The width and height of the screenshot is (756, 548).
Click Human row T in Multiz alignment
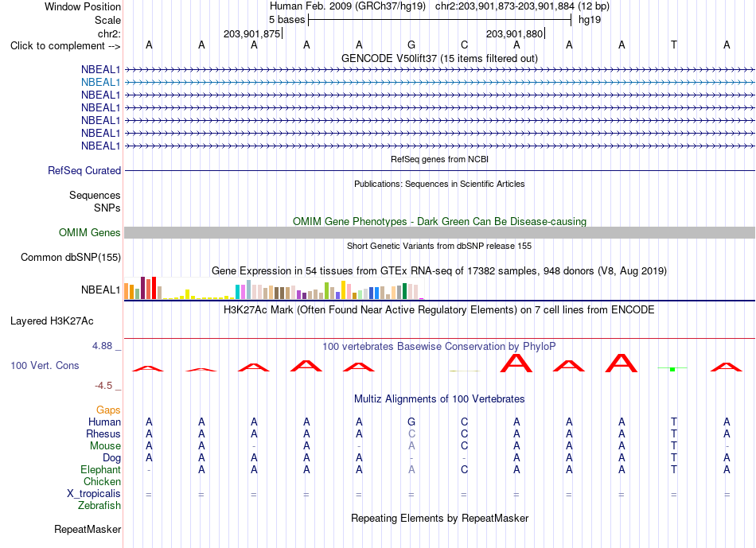pos(673,422)
